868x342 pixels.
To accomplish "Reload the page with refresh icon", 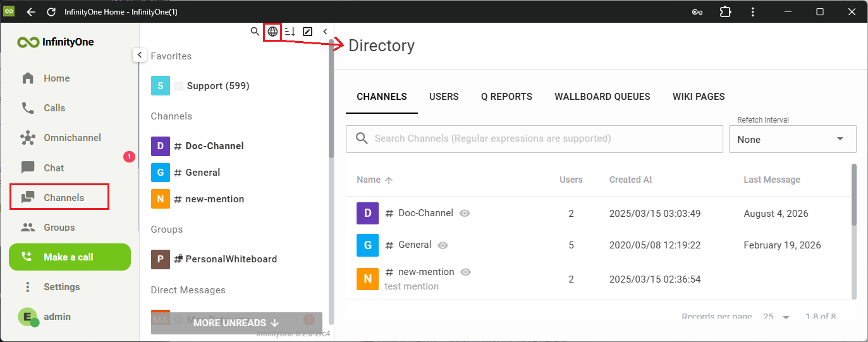I will tap(51, 12).
